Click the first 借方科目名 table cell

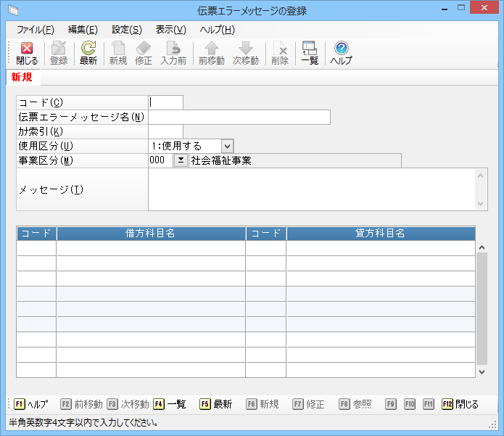coord(151,248)
